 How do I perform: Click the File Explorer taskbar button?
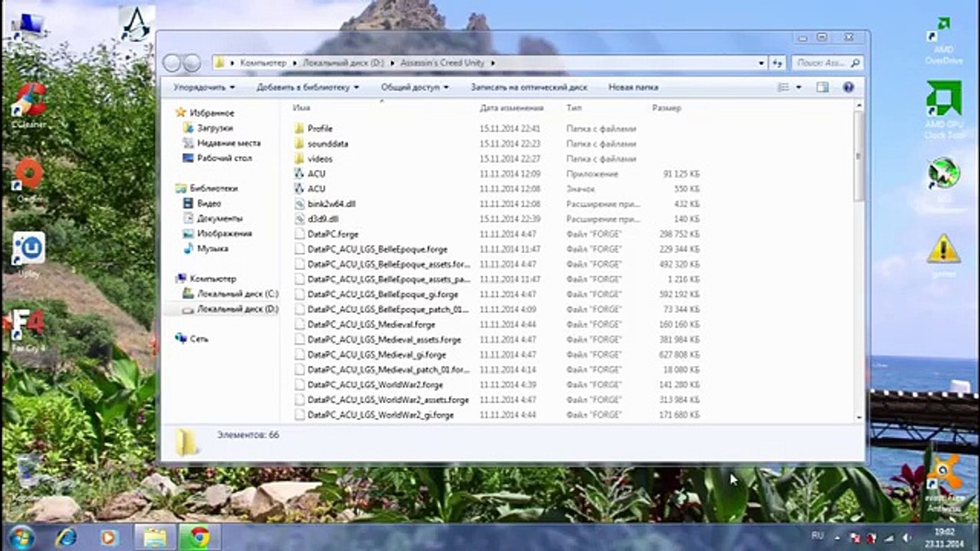[x=155, y=537]
